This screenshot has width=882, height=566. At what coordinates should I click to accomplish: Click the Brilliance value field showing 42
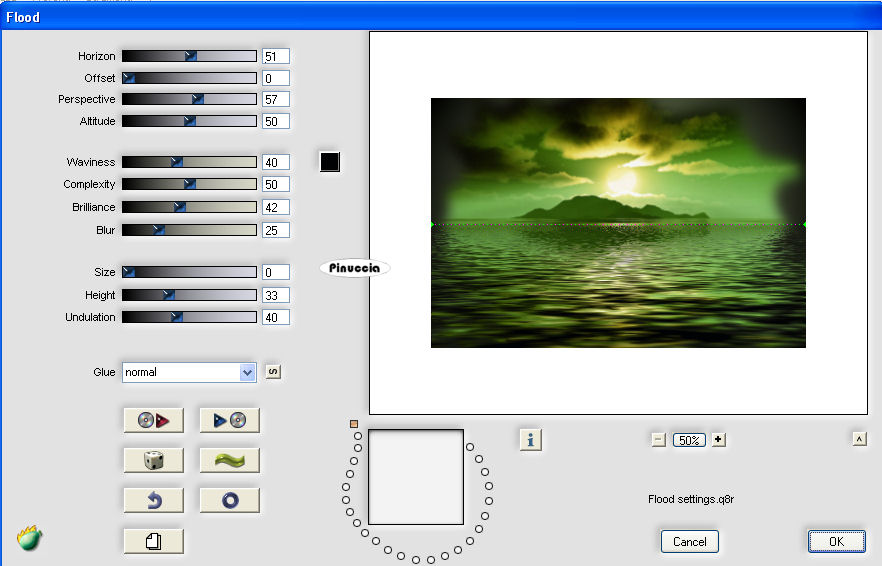point(276,208)
